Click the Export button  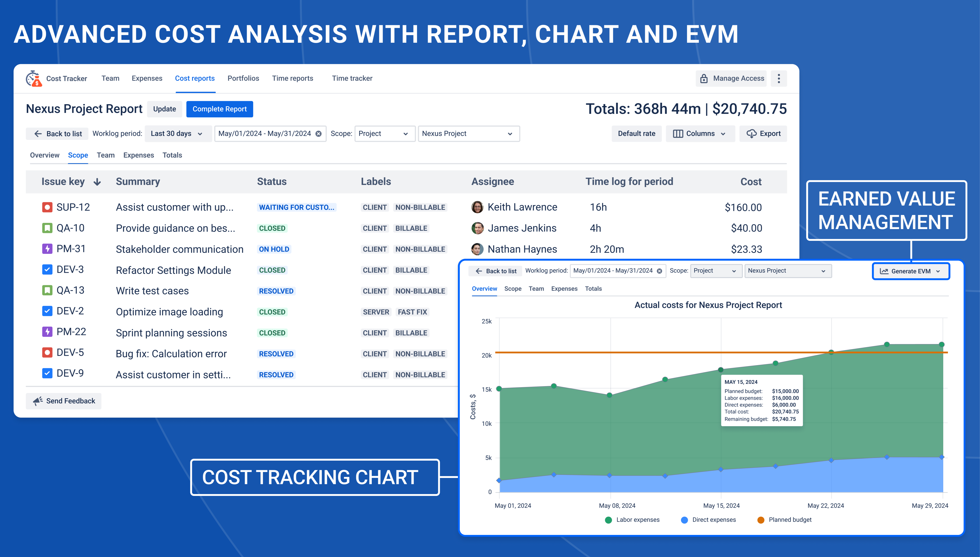coord(763,134)
